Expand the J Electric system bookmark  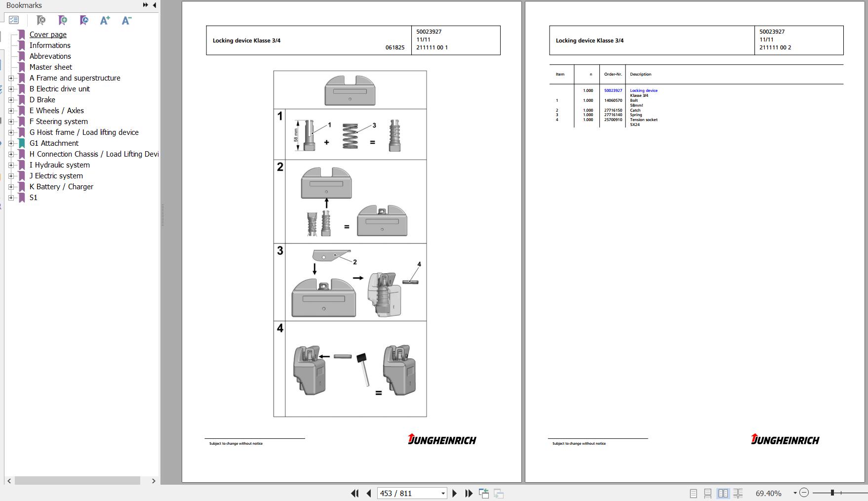(x=11, y=176)
